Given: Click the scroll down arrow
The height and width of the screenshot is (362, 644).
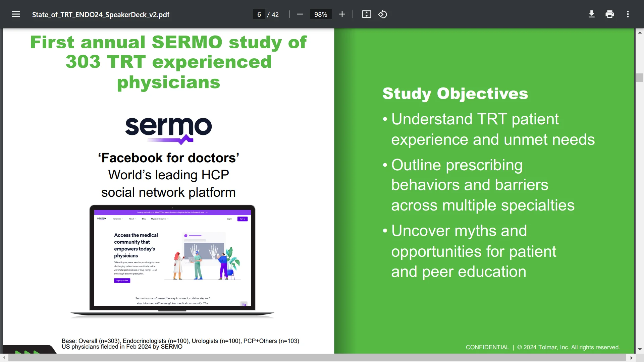Looking at the screenshot, I should 640,349.
